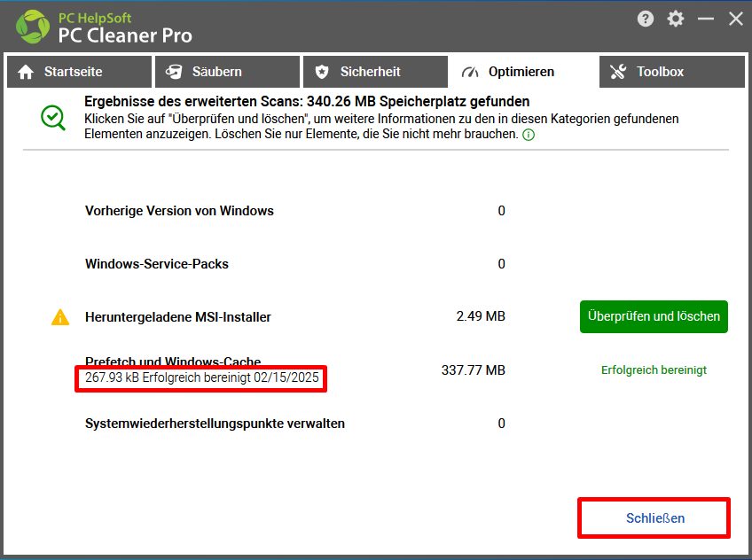
Task: Click the PC Cleaner Pro title text
Action: (125, 35)
